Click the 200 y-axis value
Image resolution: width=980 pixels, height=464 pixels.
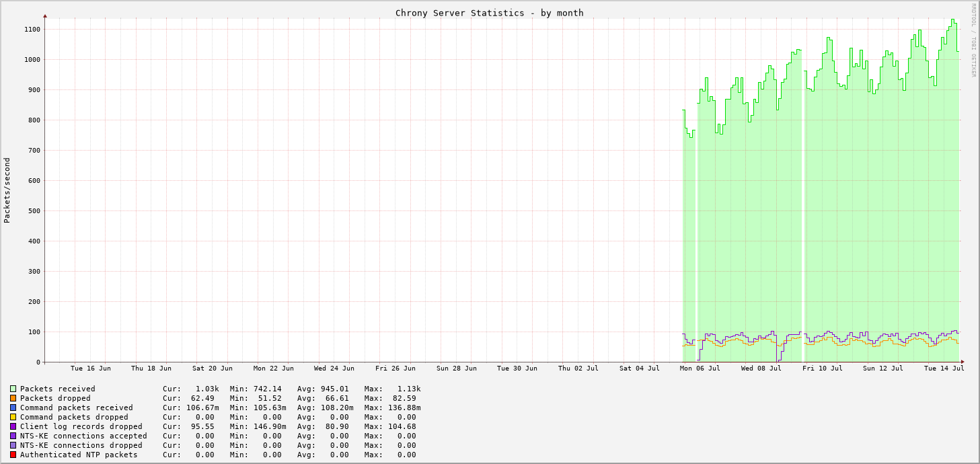tap(34, 301)
